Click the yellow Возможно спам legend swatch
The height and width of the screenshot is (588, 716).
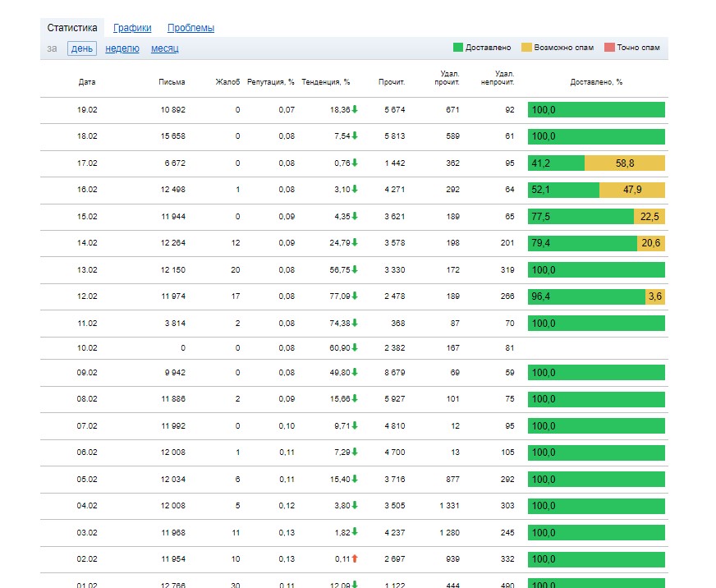[526, 47]
